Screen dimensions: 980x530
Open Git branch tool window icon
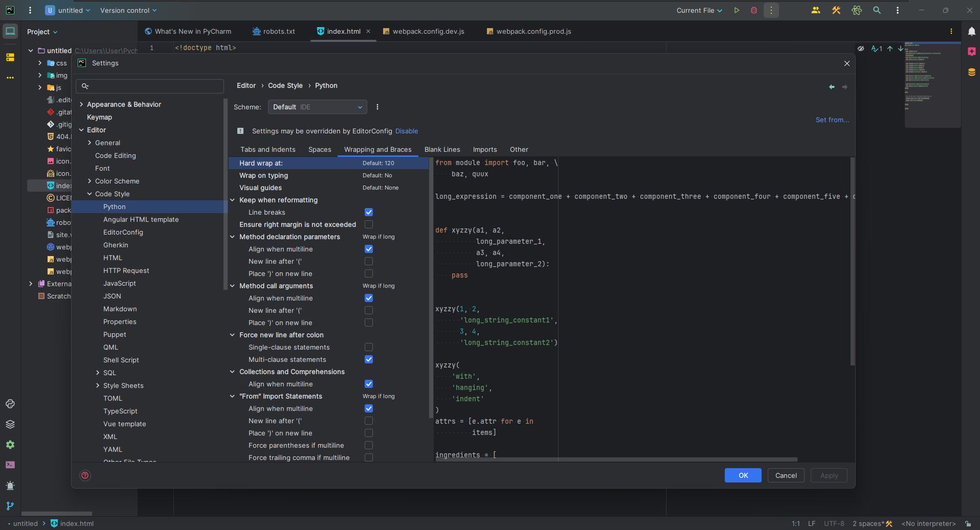(x=10, y=506)
